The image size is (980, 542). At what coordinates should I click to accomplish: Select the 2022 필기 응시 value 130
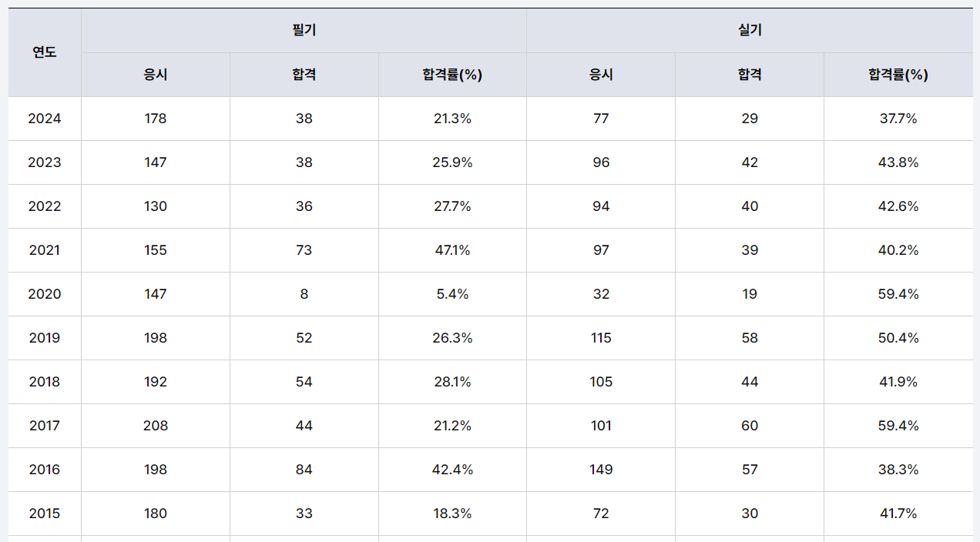click(x=156, y=206)
